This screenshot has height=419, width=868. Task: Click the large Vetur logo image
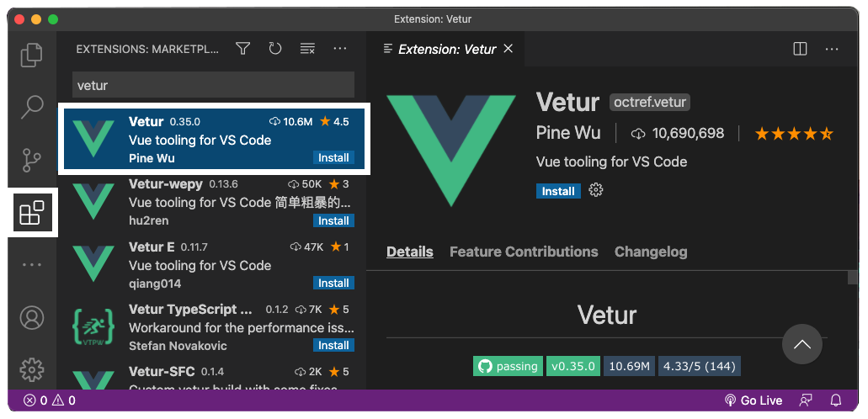[x=451, y=151]
